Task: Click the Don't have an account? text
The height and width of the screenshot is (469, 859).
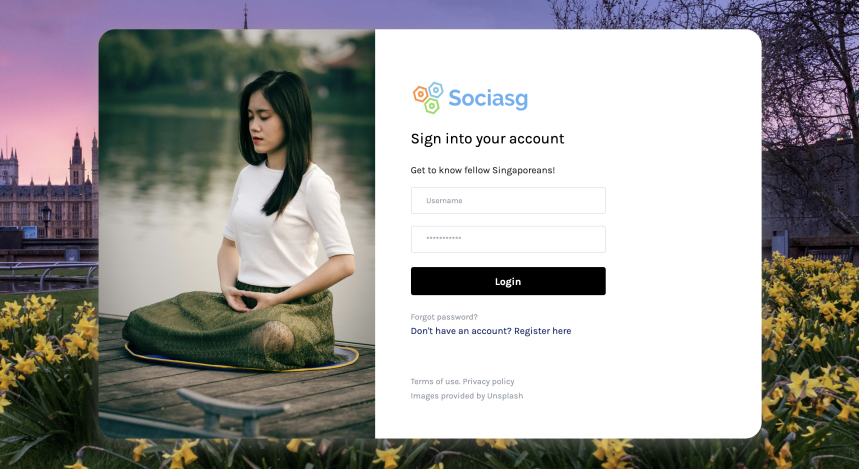Action: click(461, 331)
